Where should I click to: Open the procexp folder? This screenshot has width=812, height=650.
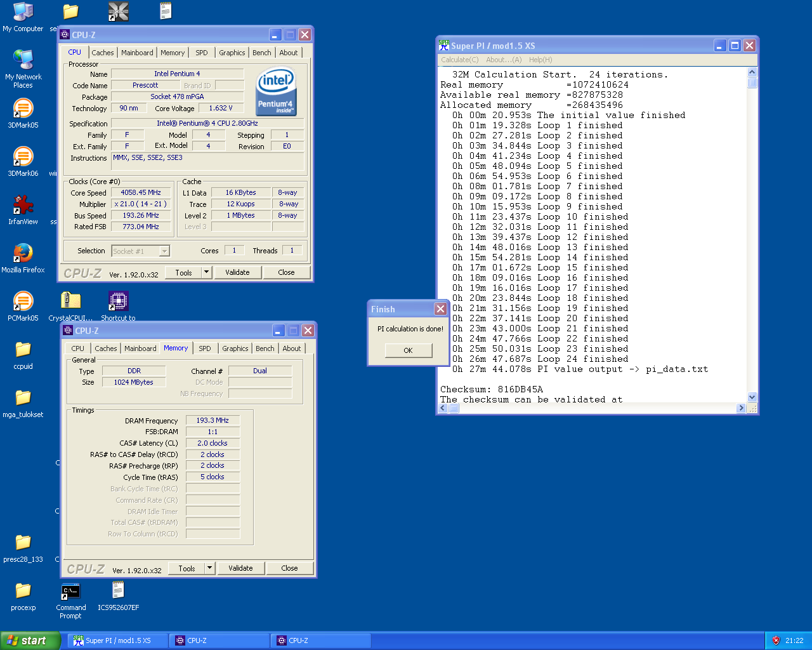tap(23, 596)
